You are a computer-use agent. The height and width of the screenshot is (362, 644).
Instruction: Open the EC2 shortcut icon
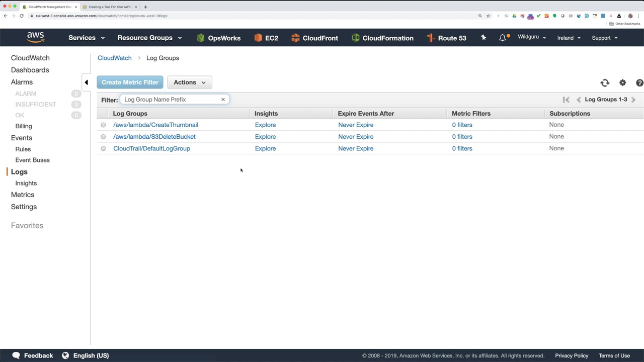(258, 38)
